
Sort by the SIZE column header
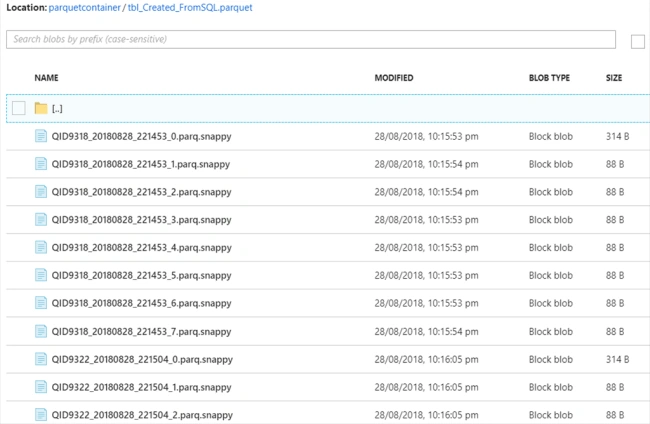click(x=614, y=78)
